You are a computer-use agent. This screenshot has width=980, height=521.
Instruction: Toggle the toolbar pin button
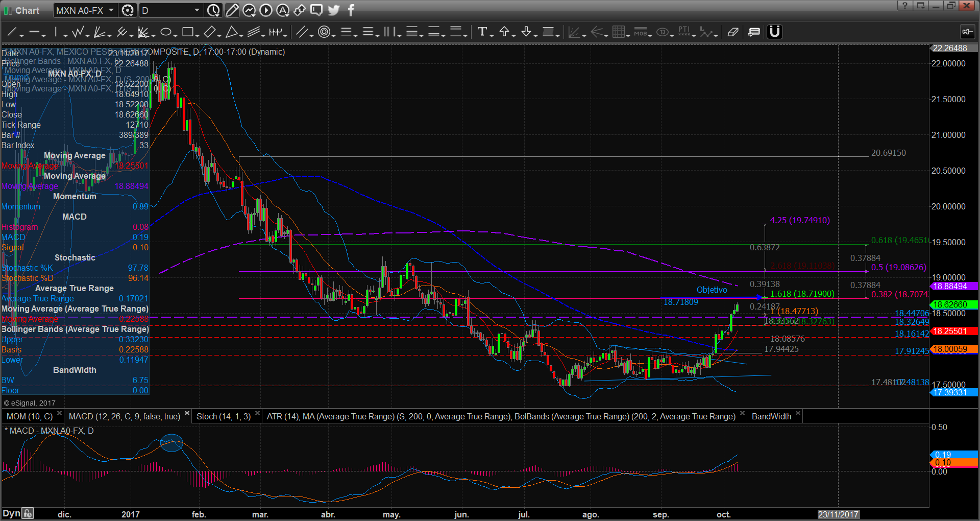[968, 32]
